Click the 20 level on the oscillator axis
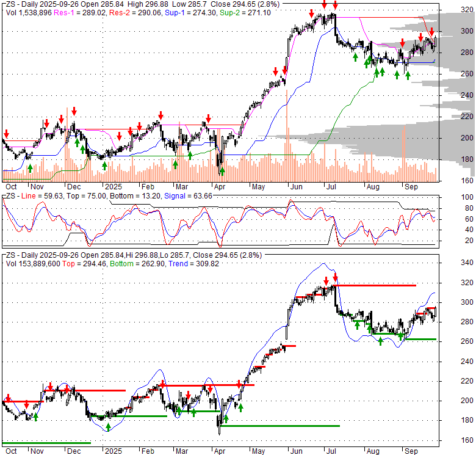Screen dimensions: 476x455 click(x=469, y=241)
